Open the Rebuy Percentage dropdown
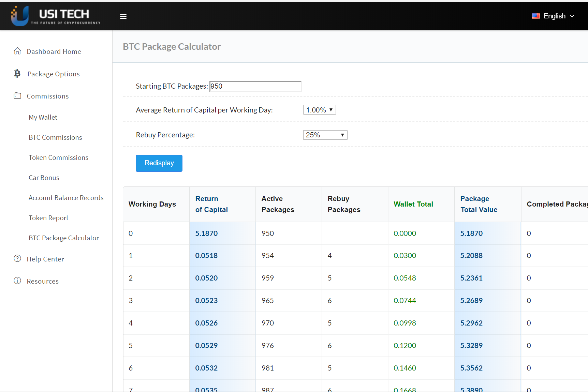 point(325,135)
